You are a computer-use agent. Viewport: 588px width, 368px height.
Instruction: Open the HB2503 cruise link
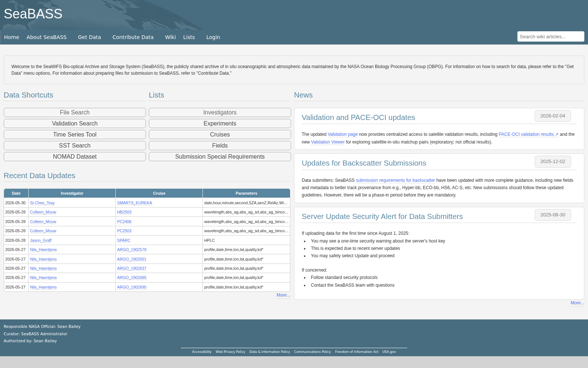coord(124,212)
